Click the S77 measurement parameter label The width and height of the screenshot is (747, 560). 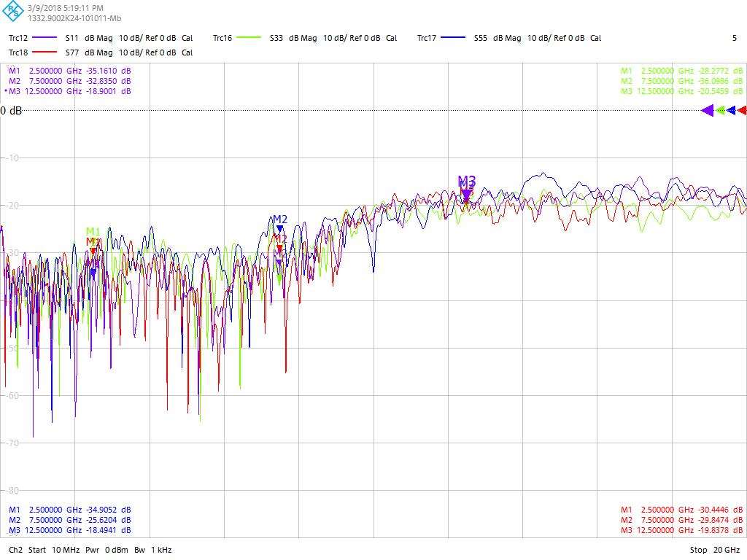point(71,52)
